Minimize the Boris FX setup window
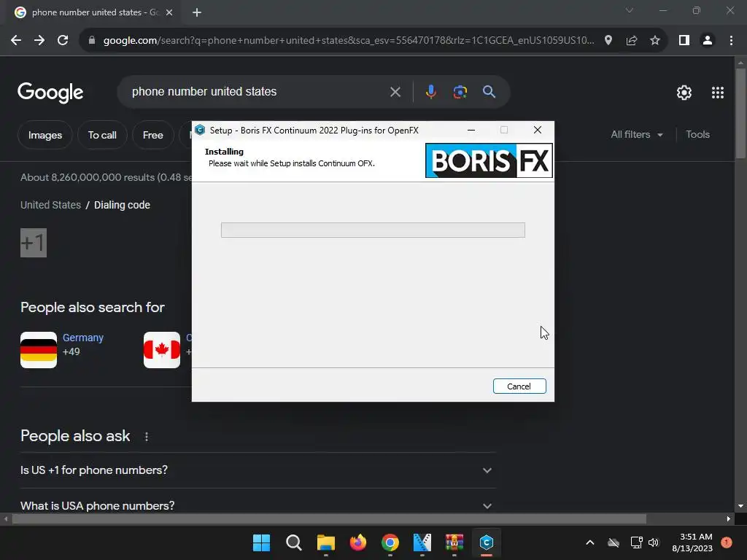Image resolution: width=747 pixels, height=560 pixels. pyautogui.click(x=471, y=130)
